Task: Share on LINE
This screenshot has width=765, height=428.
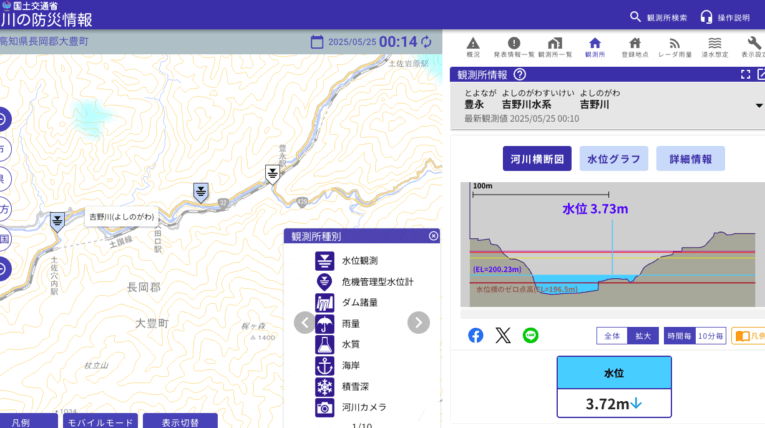Action: (x=530, y=335)
